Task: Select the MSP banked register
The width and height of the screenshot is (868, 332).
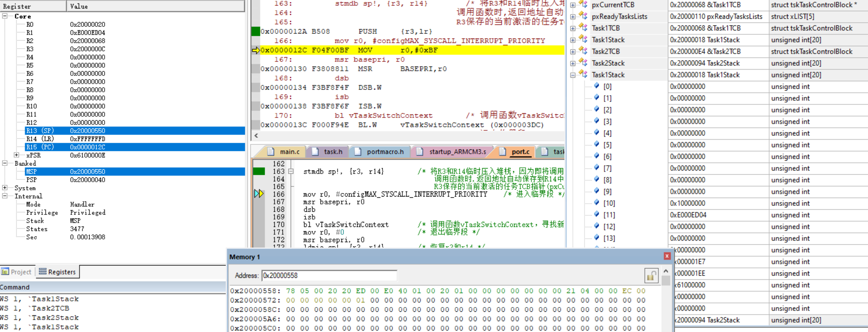Action: 135,172
